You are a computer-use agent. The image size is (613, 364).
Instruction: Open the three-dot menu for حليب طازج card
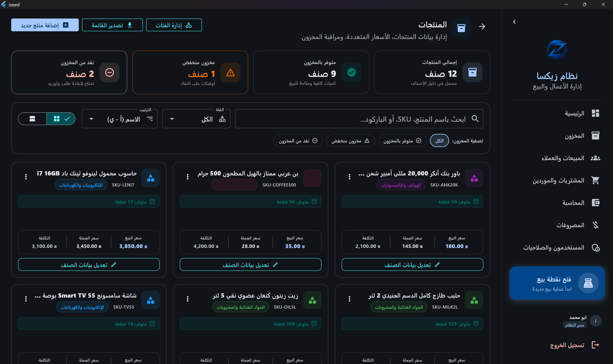click(x=349, y=299)
